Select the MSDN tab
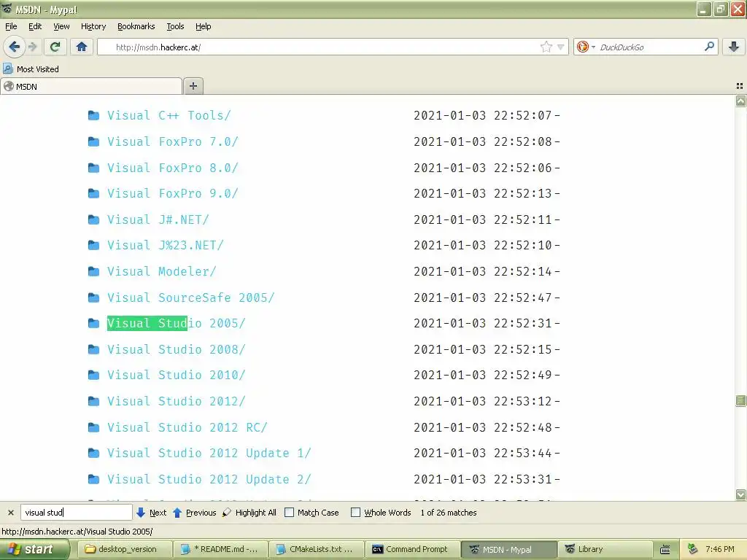The height and width of the screenshot is (560, 747). click(91, 86)
